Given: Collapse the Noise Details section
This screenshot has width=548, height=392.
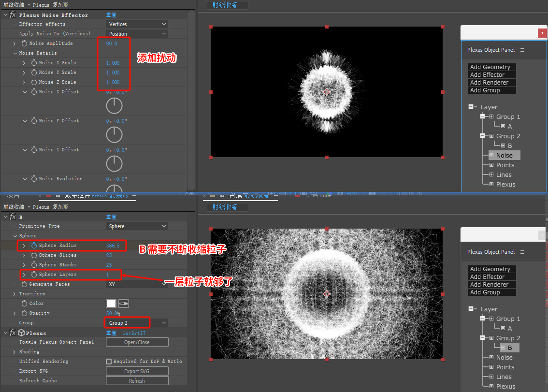Looking at the screenshot, I should pos(15,53).
